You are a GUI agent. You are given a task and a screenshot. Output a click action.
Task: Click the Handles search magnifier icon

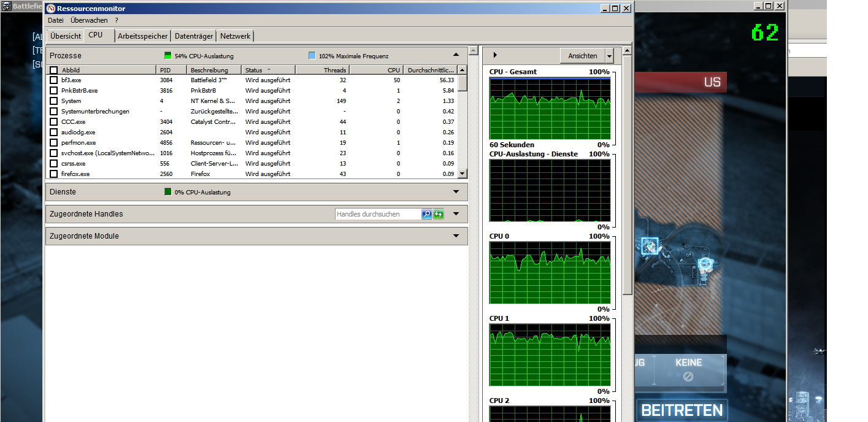tap(426, 214)
